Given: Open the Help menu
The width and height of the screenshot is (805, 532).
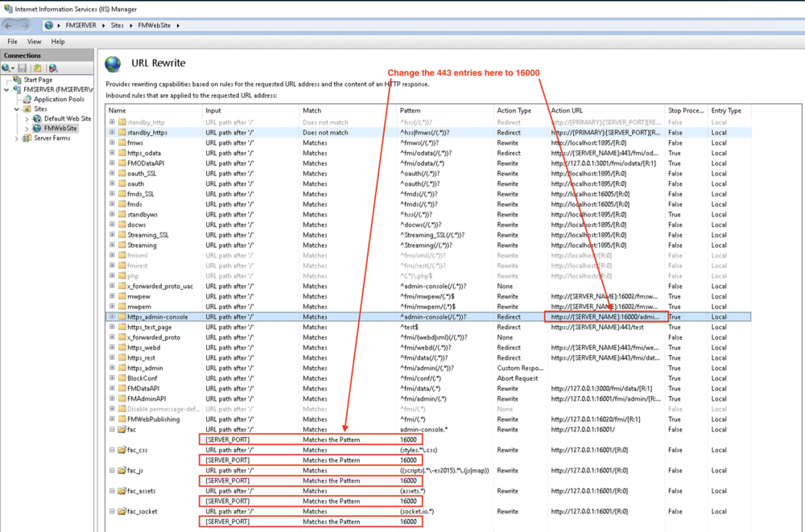Looking at the screenshot, I should [58, 42].
